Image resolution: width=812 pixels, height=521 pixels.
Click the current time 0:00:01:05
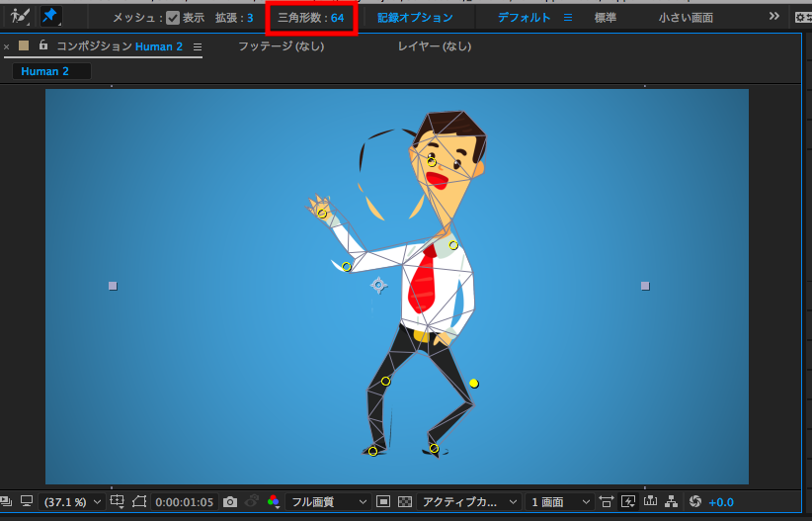coord(185,502)
